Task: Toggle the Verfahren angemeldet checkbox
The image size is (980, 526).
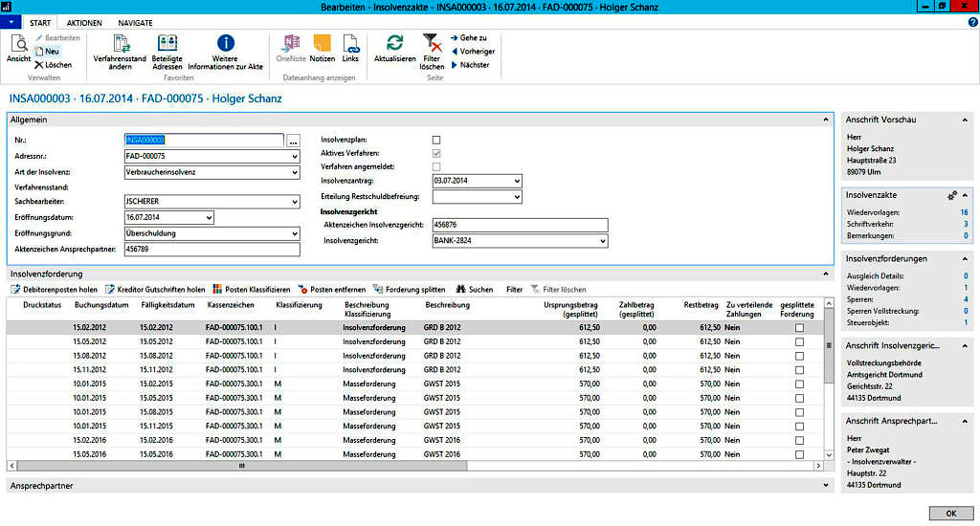Action: [x=436, y=166]
